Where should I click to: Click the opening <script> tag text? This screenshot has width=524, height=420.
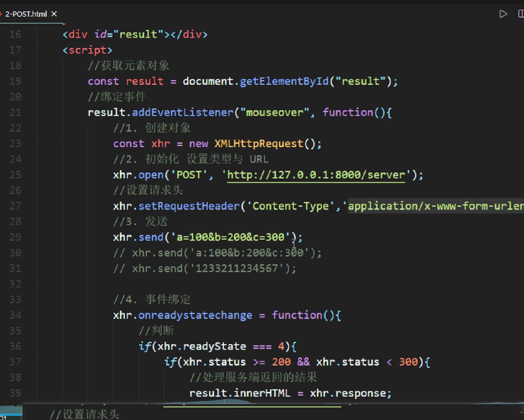(88, 50)
